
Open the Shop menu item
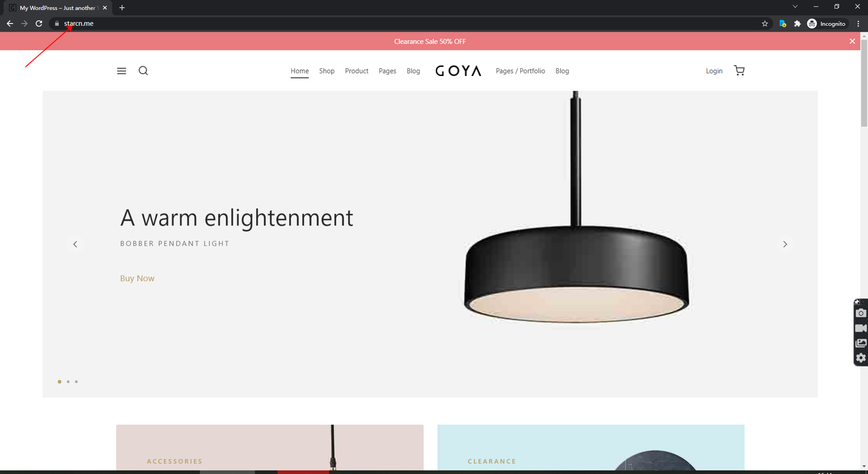coord(327,71)
